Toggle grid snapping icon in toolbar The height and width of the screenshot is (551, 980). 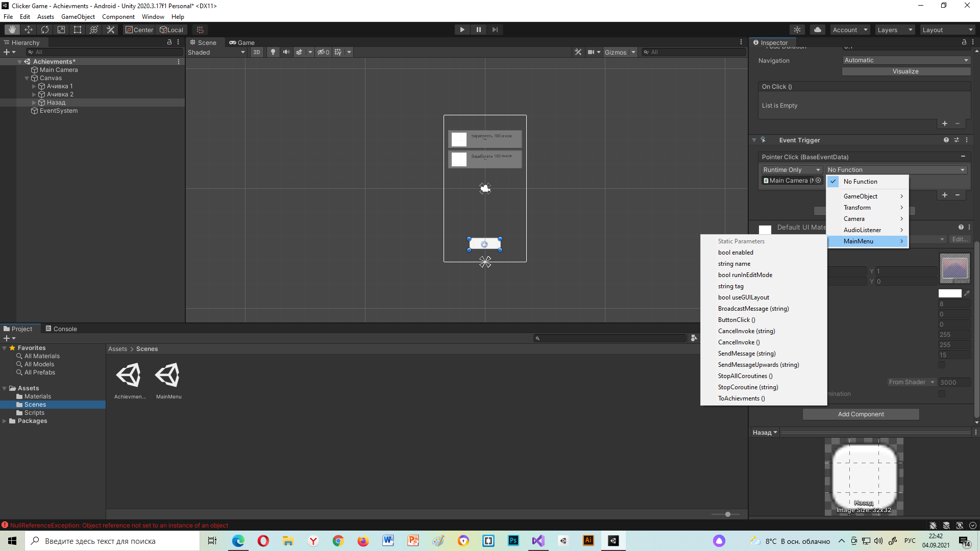[x=200, y=30]
